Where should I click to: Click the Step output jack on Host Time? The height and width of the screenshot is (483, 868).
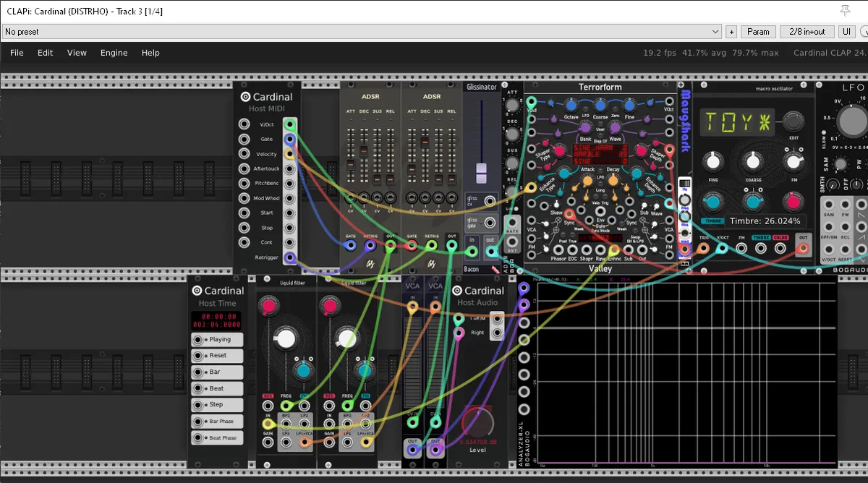pos(197,405)
